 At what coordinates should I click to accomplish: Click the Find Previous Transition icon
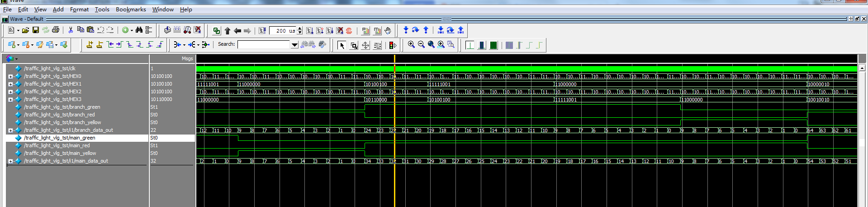coord(110,44)
